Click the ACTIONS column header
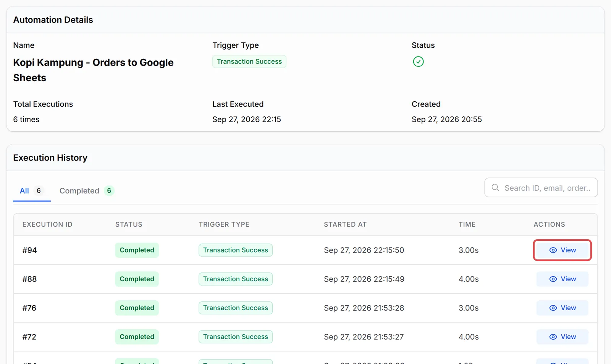 coord(549,224)
